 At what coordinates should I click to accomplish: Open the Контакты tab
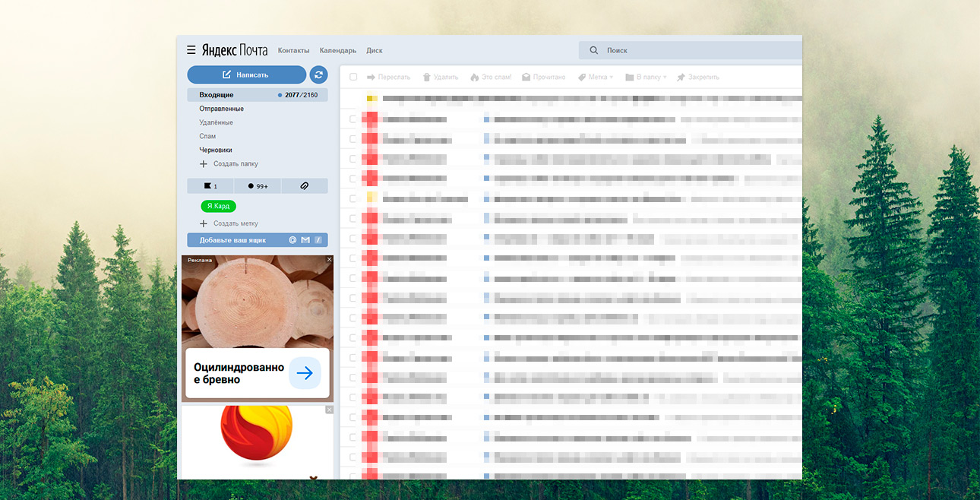coord(293,51)
